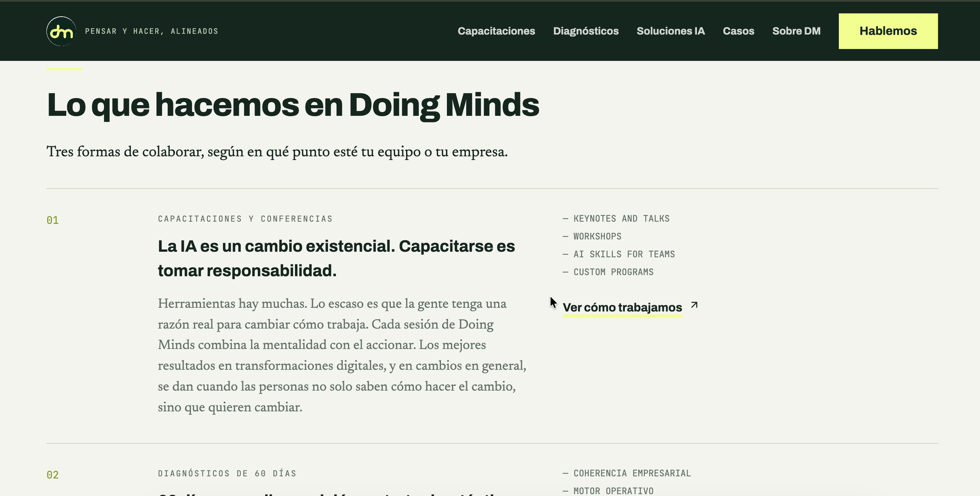The height and width of the screenshot is (496, 980).
Task: Open the Capacitaciones nav item
Action: [x=496, y=31]
